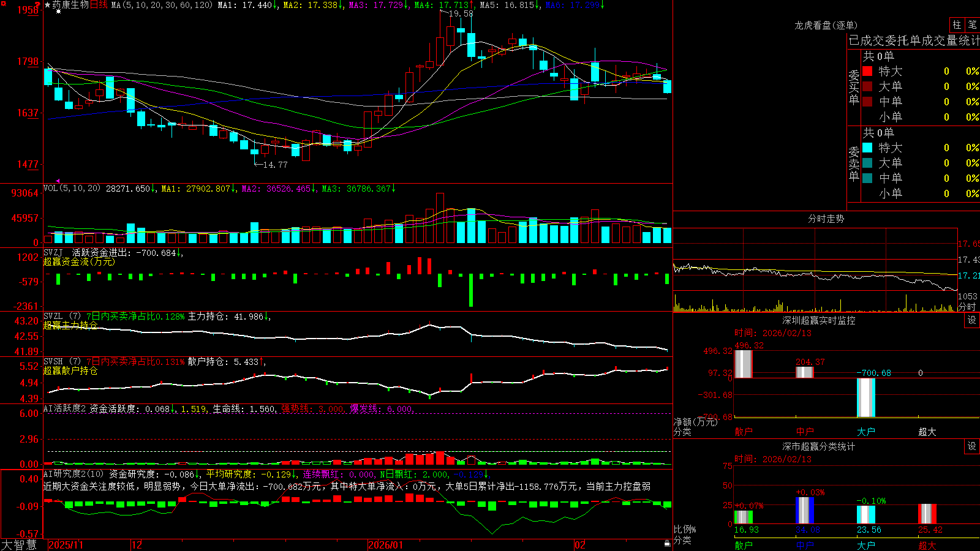980x551 pixels.
Task: Switch to 笔 tick display mode
Action: coord(972,24)
